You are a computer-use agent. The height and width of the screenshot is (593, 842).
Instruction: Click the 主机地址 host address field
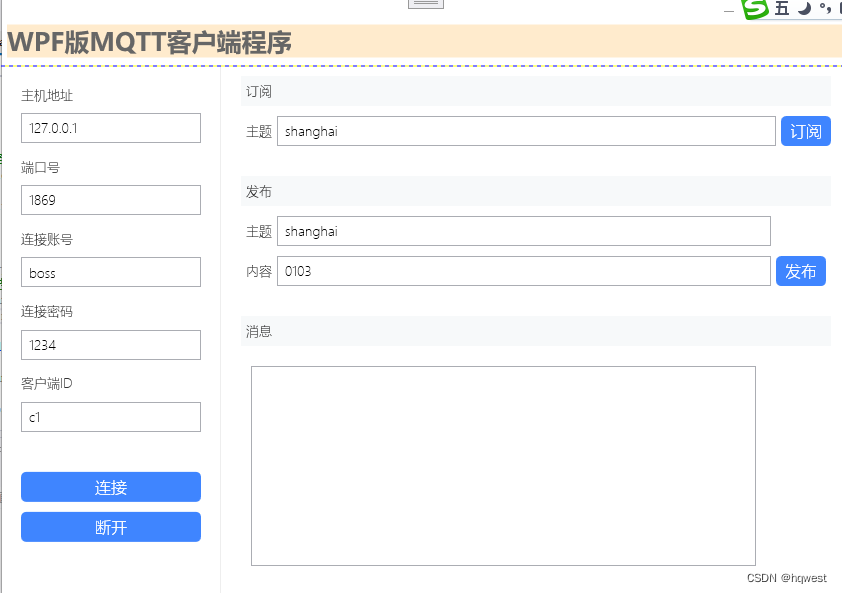(x=110, y=128)
